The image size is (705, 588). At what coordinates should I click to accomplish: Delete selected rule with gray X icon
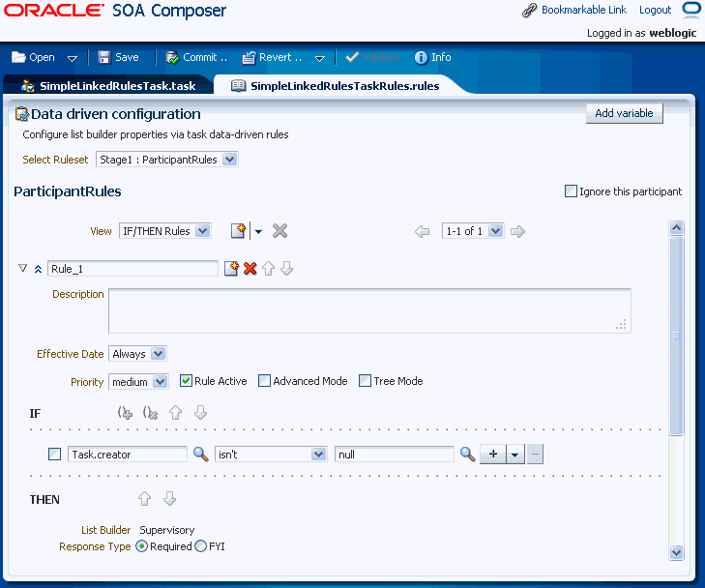click(x=279, y=231)
